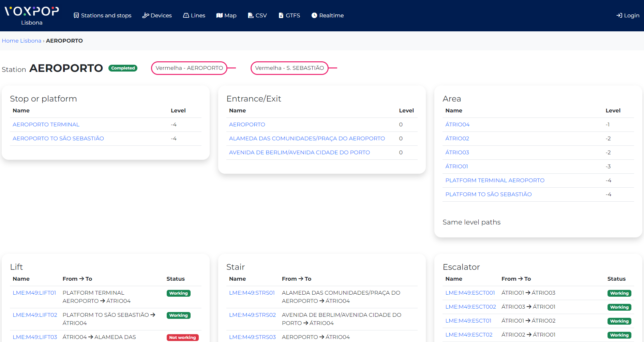The height and width of the screenshot is (342, 644).
Task: Click the Stations and stops train icon
Action: point(76,15)
